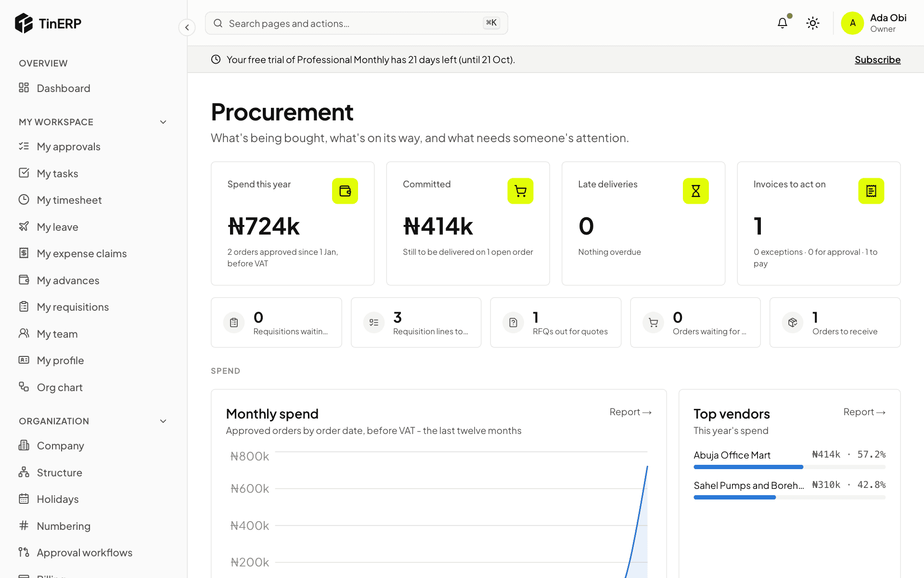Click the clock icon in trial banner
Viewport: 924px width, 578px height.
pos(216,59)
